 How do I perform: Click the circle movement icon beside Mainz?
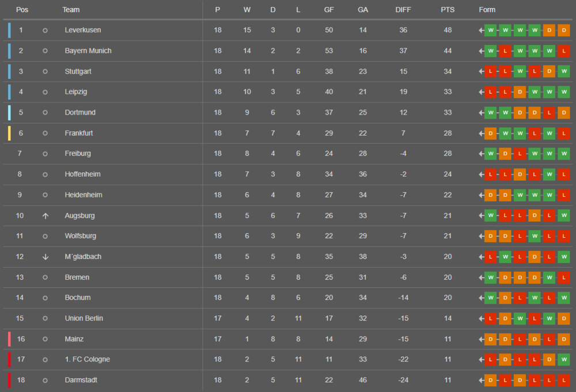(x=45, y=339)
